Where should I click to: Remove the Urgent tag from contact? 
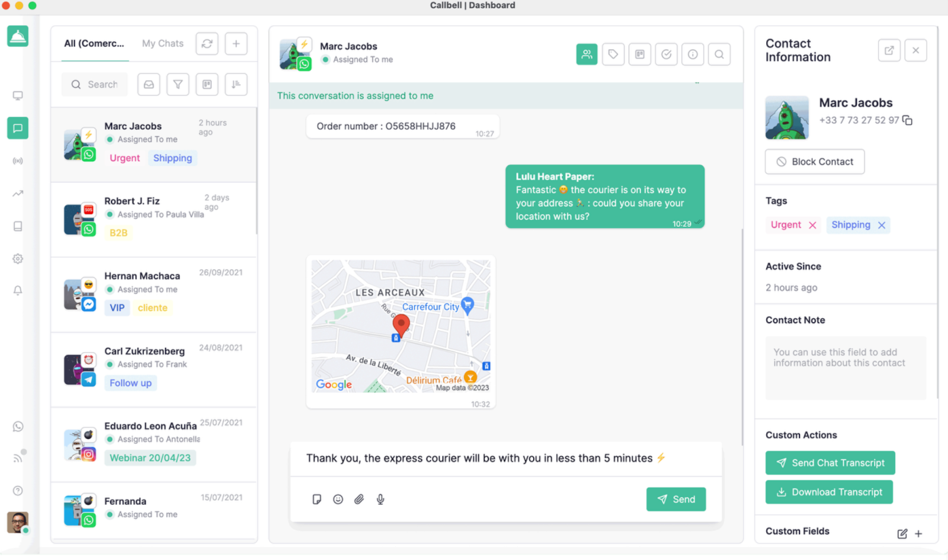click(x=812, y=225)
